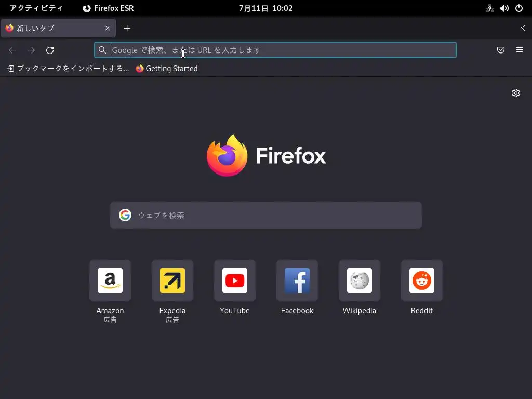The image size is (532, 399).
Task: Click the volume speaker icon
Action: coord(504,8)
